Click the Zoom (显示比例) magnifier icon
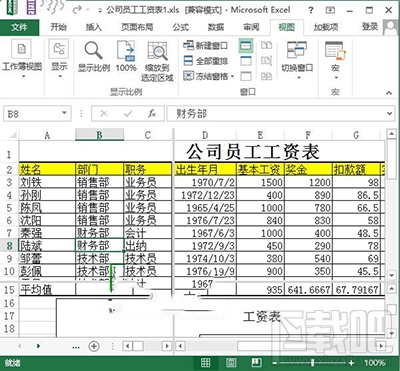This screenshot has width=400, height=371. pos(94,50)
